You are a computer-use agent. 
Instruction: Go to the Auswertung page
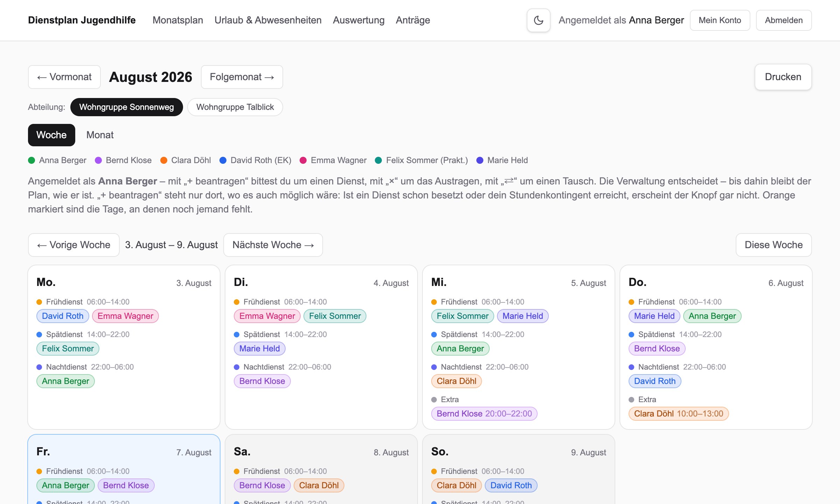tap(358, 20)
